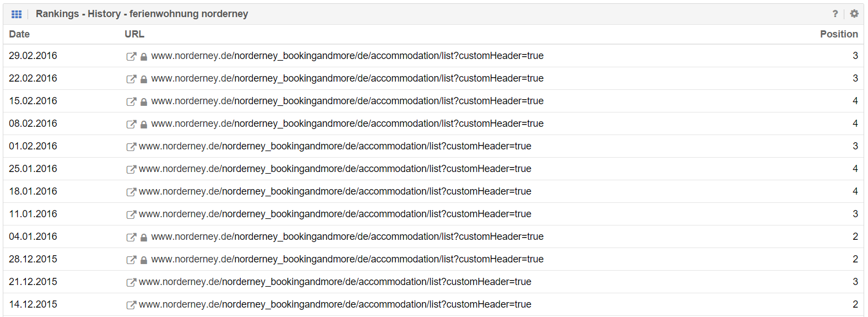Sort table by the URL column header
Viewport: 868px width, 317px height.
tap(134, 34)
